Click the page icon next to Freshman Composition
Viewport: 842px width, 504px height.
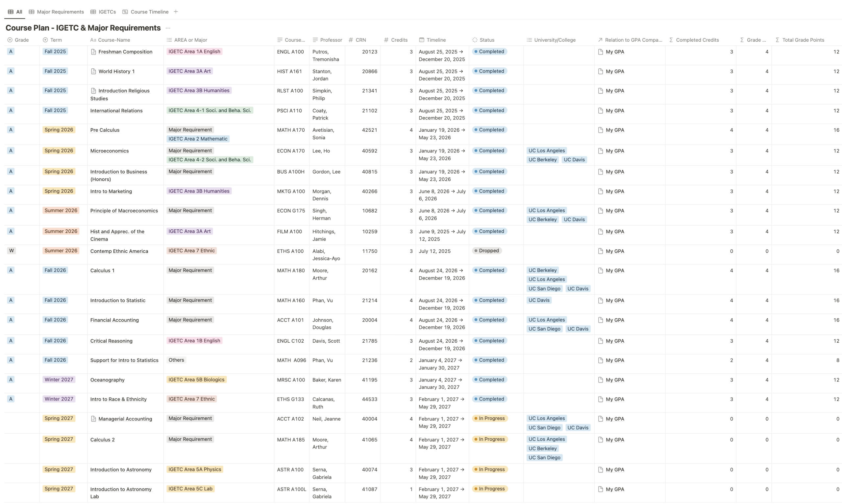click(x=93, y=52)
